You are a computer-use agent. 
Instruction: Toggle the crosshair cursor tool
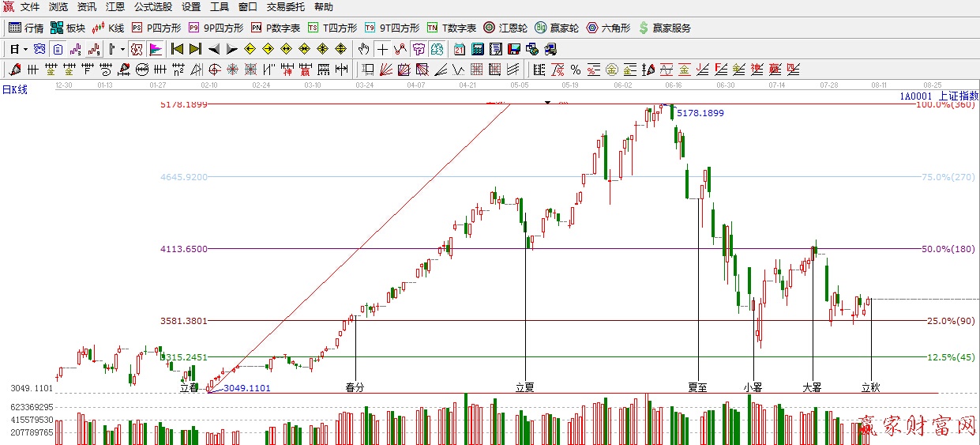pos(383,49)
